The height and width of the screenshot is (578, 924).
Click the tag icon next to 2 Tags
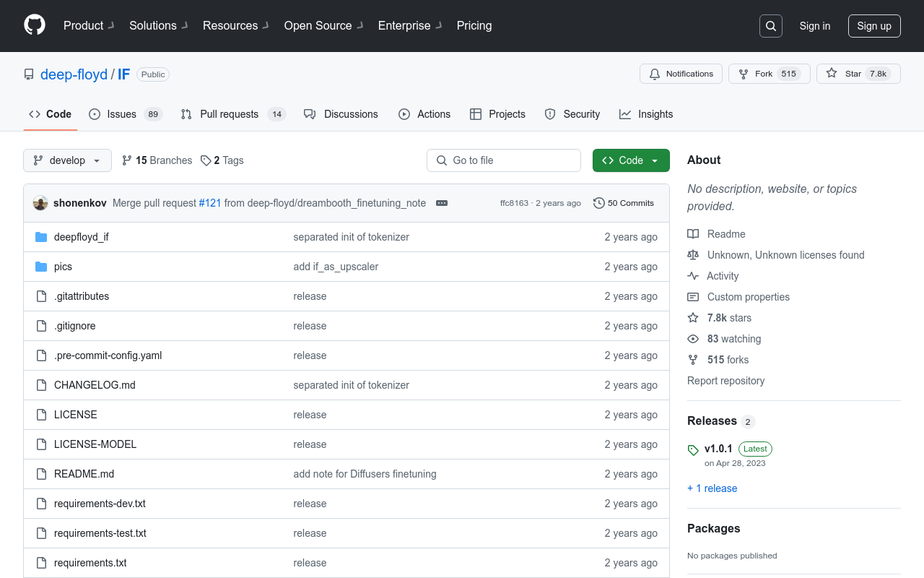point(206,160)
